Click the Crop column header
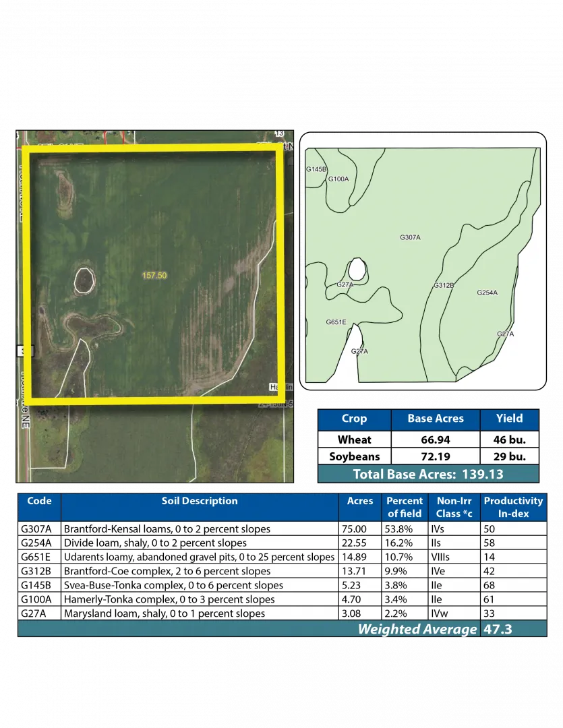Viewport: 563px width, 728px height. (x=354, y=419)
